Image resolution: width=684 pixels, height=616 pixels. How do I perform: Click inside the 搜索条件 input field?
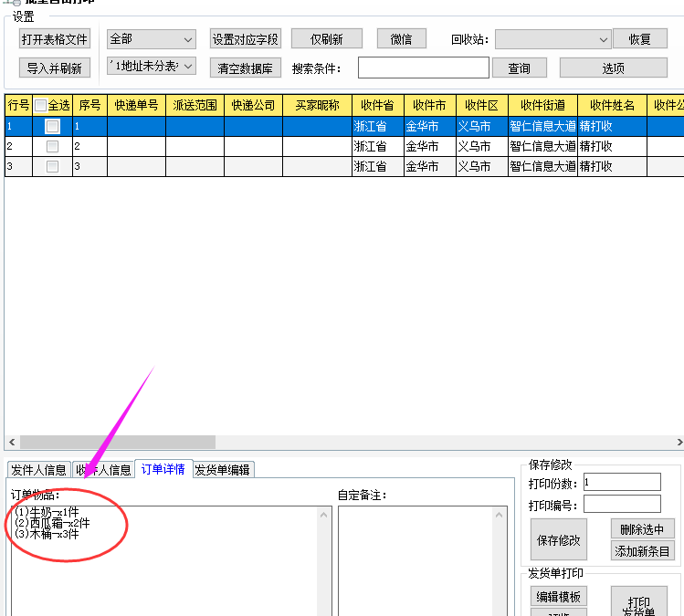[x=423, y=68]
